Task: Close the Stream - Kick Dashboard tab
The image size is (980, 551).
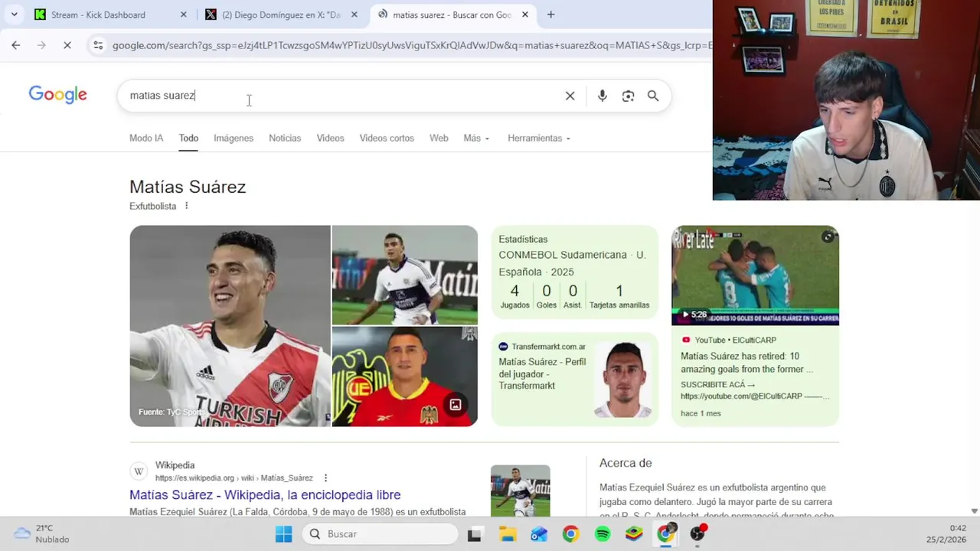Action: click(x=183, y=15)
